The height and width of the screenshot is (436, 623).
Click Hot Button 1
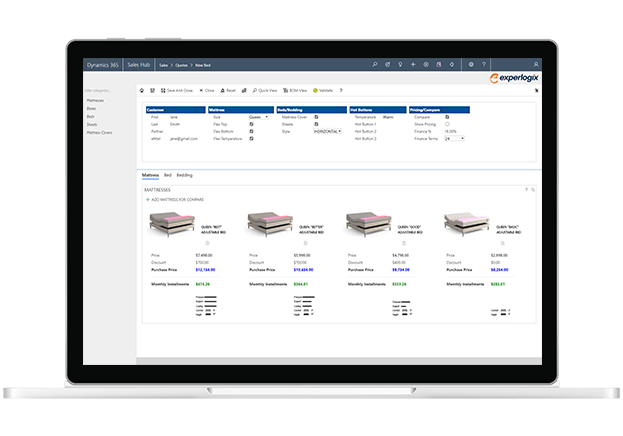(366, 124)
